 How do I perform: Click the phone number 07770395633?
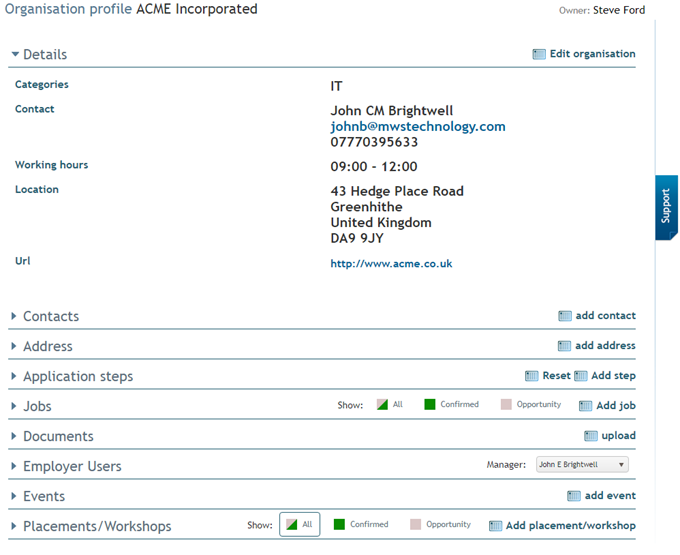tap(374, 142)
